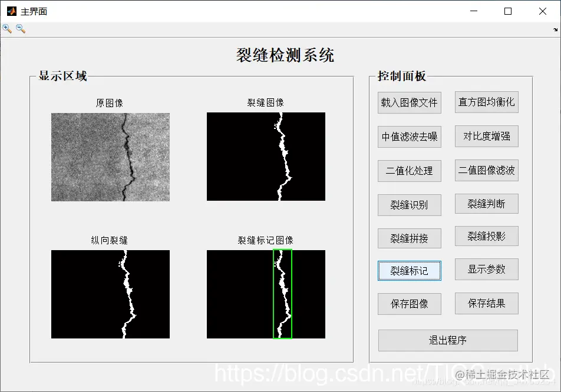Perform 裂缝拼接 crack stitching
The height and width of the screenshot is (392, 561).
409,238
